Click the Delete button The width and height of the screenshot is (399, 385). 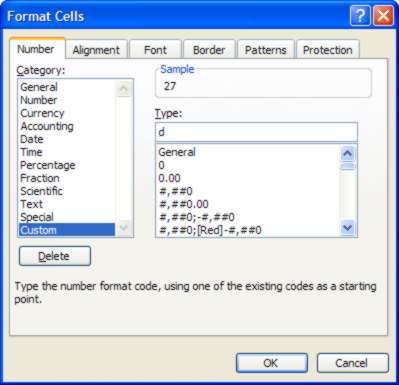click(x=55, y=256)
